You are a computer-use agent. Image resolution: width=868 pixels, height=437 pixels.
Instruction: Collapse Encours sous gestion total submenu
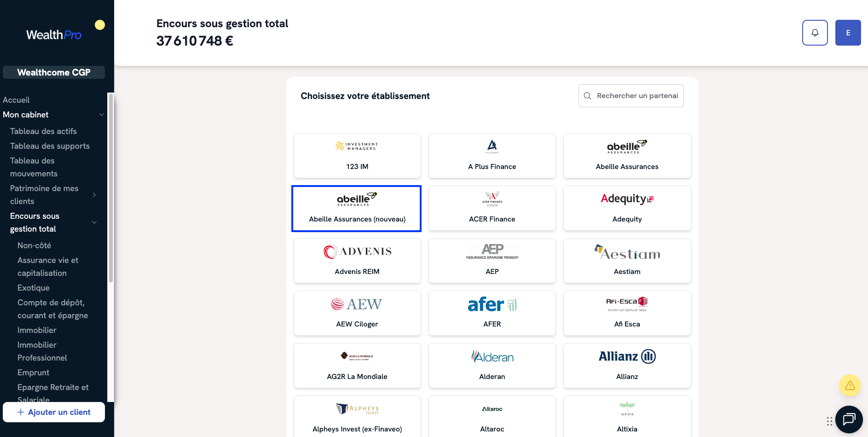coord(94,222)
